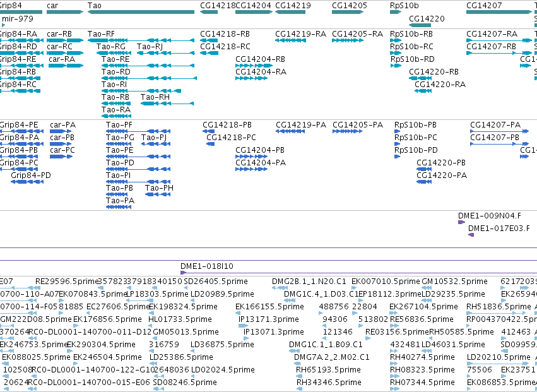Select EST label IP13171.3prime

click(269, 319)
